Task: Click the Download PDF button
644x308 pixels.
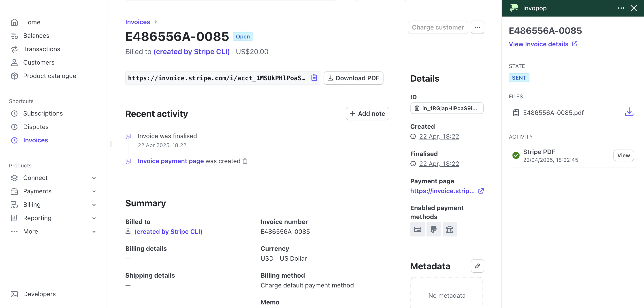Action: coord(353,78)
